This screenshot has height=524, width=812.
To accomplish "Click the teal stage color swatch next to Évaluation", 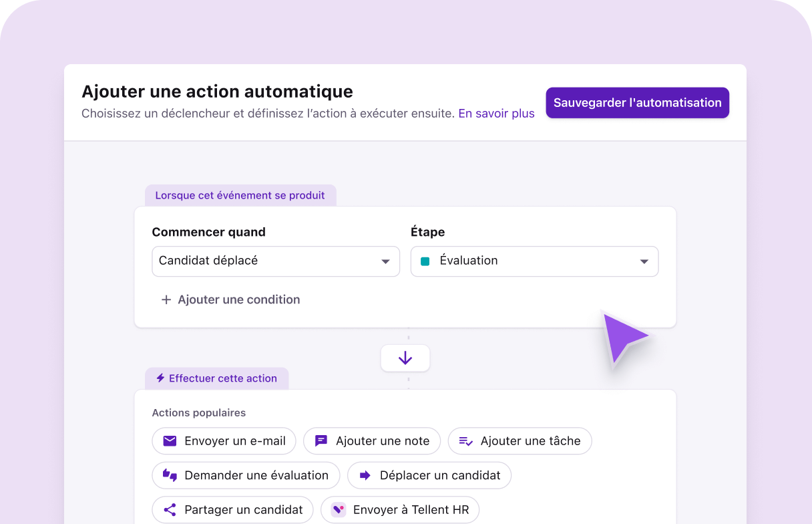I will 424,261.
